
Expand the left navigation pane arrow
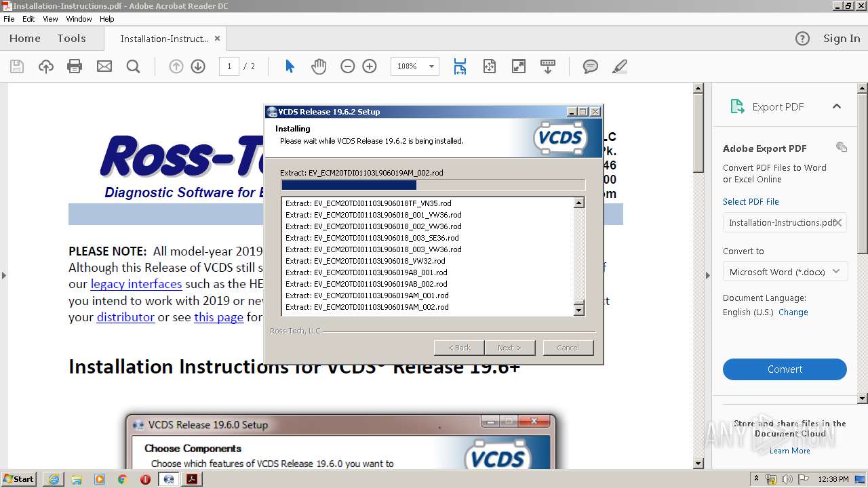(x=3, y=275)
